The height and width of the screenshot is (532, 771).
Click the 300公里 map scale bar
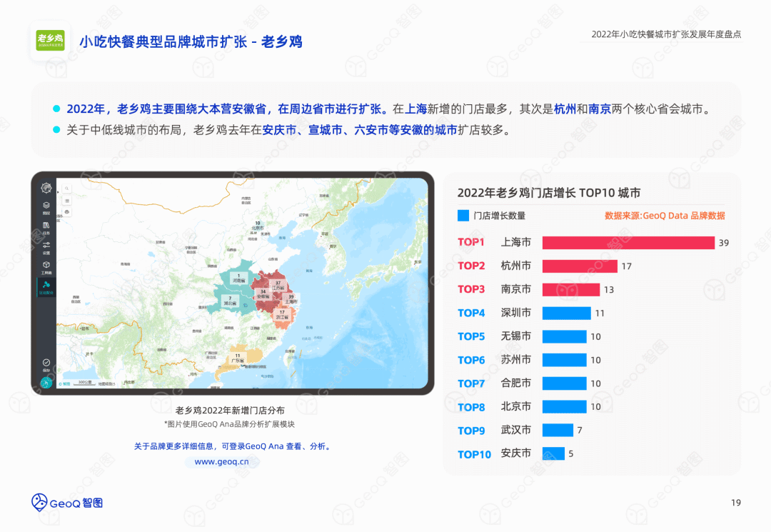[84, 383]
